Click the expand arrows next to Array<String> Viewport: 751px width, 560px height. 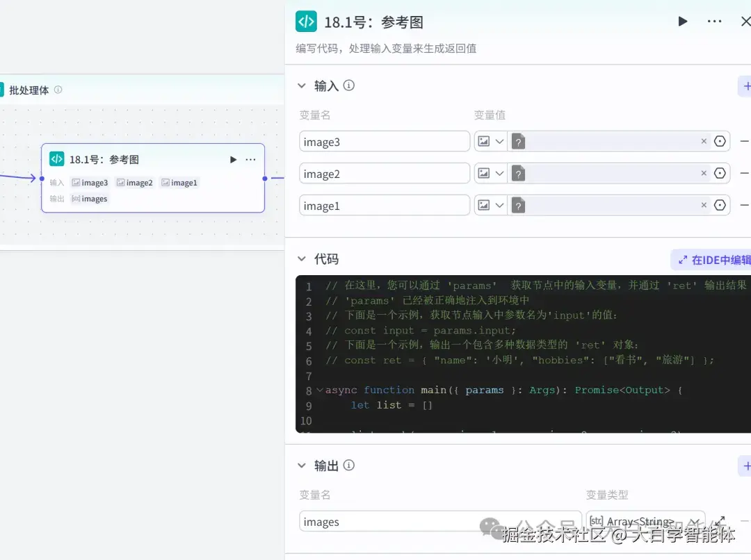720,520
